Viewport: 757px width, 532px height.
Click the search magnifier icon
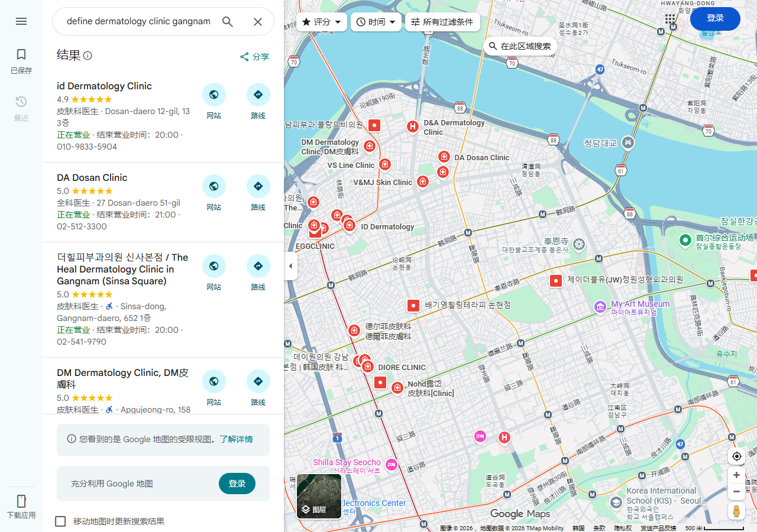[x=228, y=22]
